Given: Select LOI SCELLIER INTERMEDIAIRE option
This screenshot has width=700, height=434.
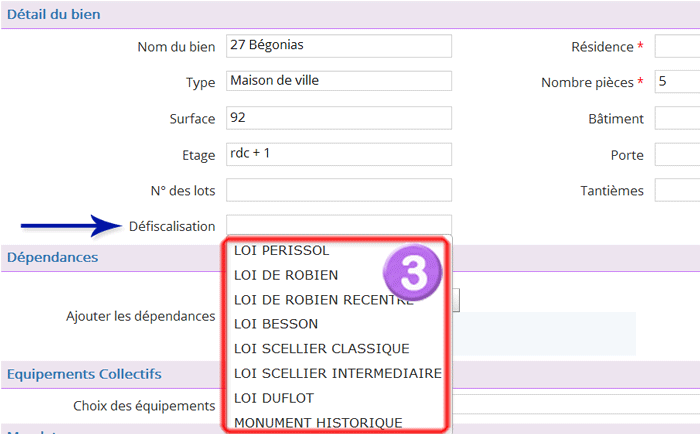Looking at the screenshot, I should [x=336, y=373].
